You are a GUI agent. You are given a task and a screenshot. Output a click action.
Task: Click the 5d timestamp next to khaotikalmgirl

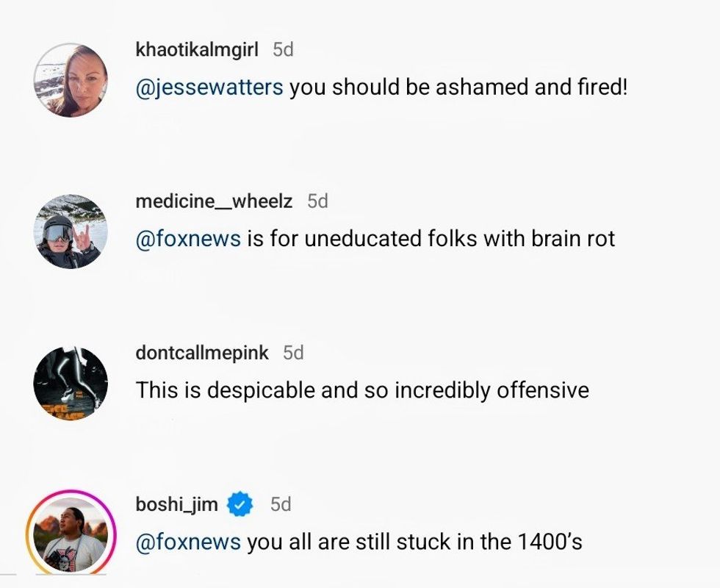coord(283,49)
